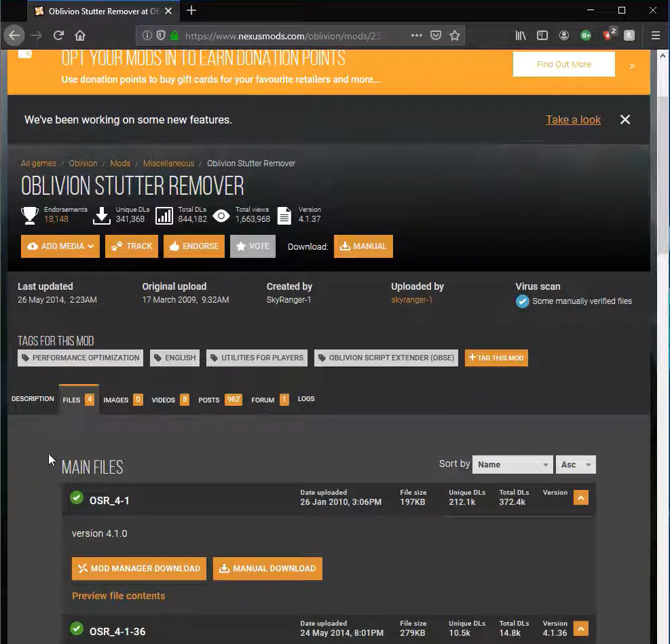Click Manual Download for OSR_4-1

click(x=267, y=569)
